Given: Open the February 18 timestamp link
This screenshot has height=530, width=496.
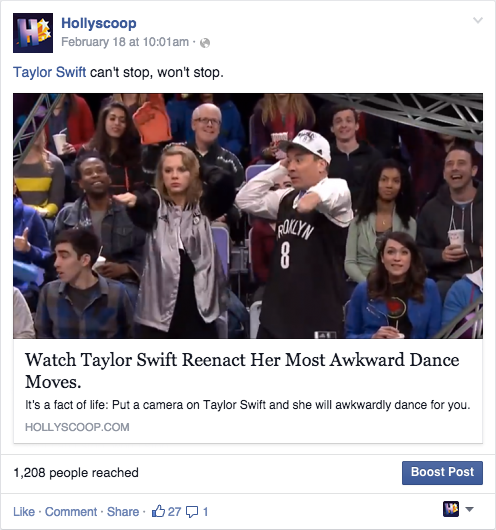Looking at the screenshot, I should 125,42.
